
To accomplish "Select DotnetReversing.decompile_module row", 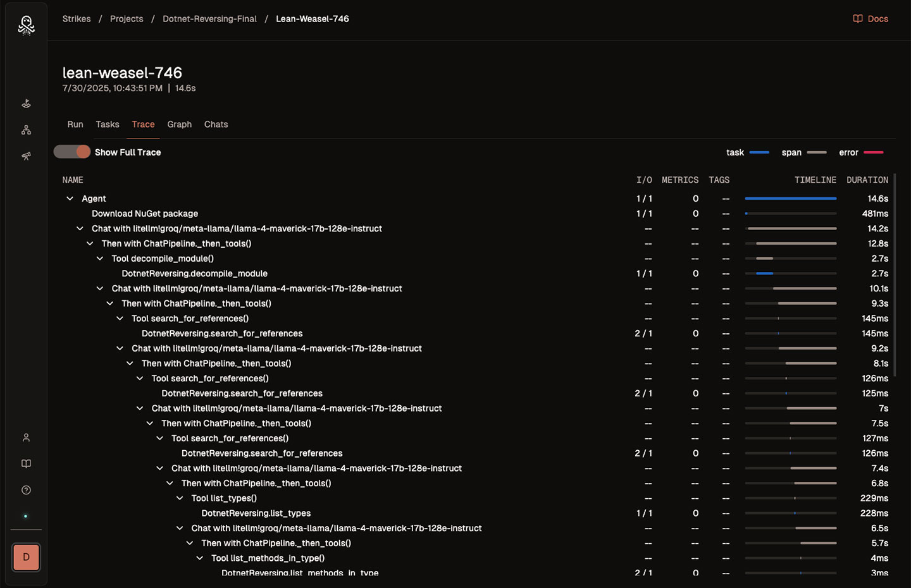I will click(475, 274).
